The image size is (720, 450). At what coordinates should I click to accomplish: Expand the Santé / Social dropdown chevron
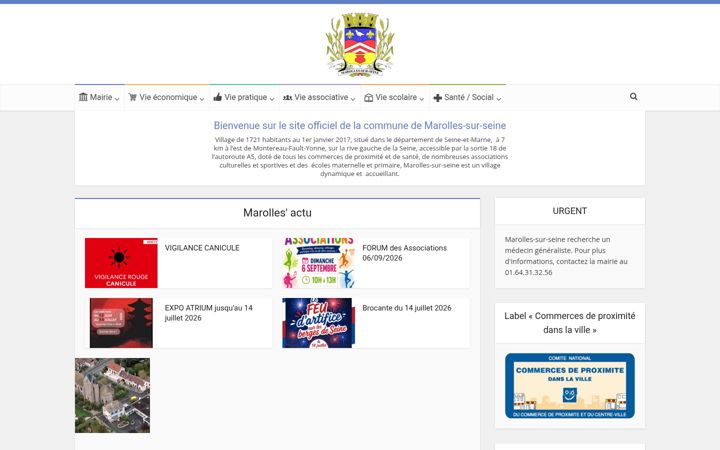(499, 99)
